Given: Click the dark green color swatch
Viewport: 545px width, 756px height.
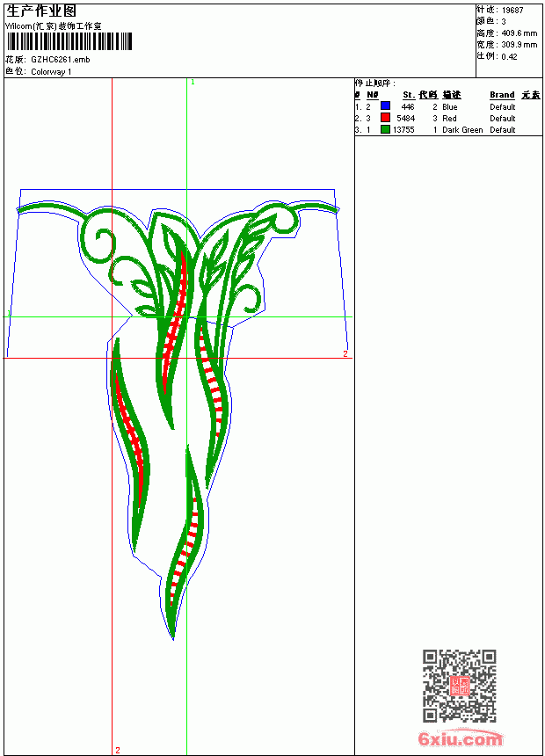Looking at the screenshot, I should 385,128.
